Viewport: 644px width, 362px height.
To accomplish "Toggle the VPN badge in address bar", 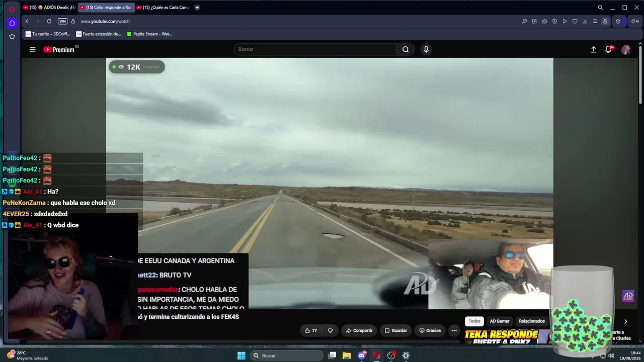I will [62, 21].
